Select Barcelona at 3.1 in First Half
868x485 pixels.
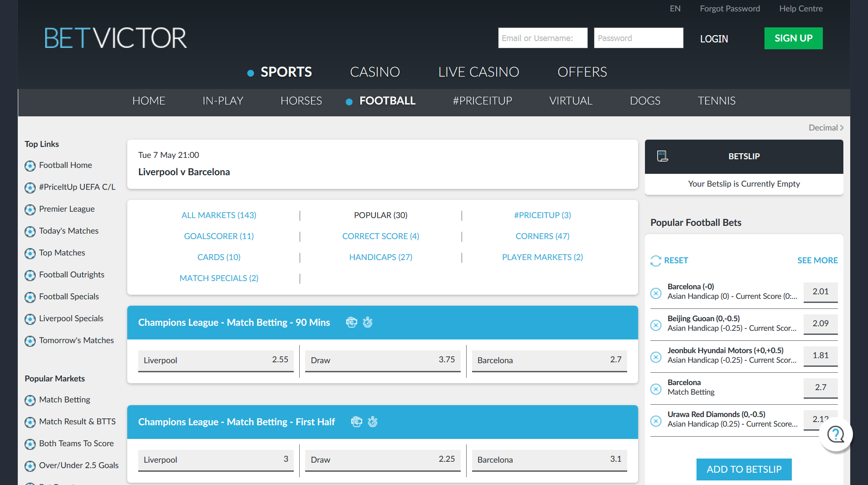pos(549,460)
